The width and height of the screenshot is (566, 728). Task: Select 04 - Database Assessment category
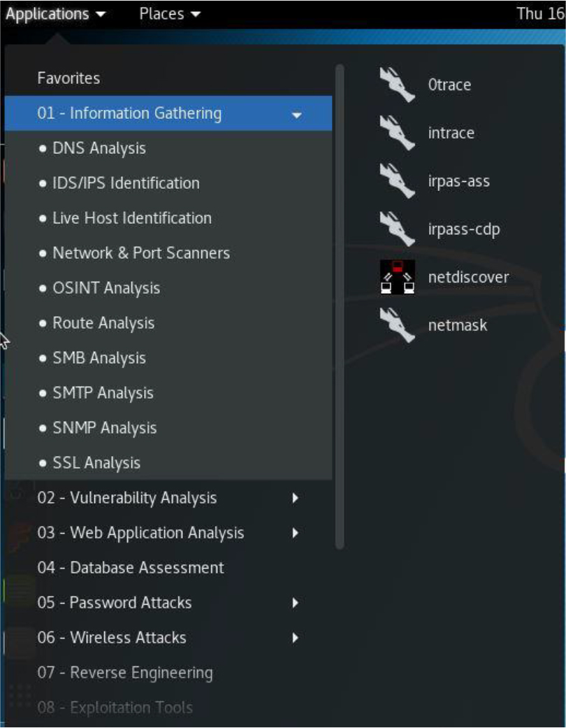click(x=131, y=568)
